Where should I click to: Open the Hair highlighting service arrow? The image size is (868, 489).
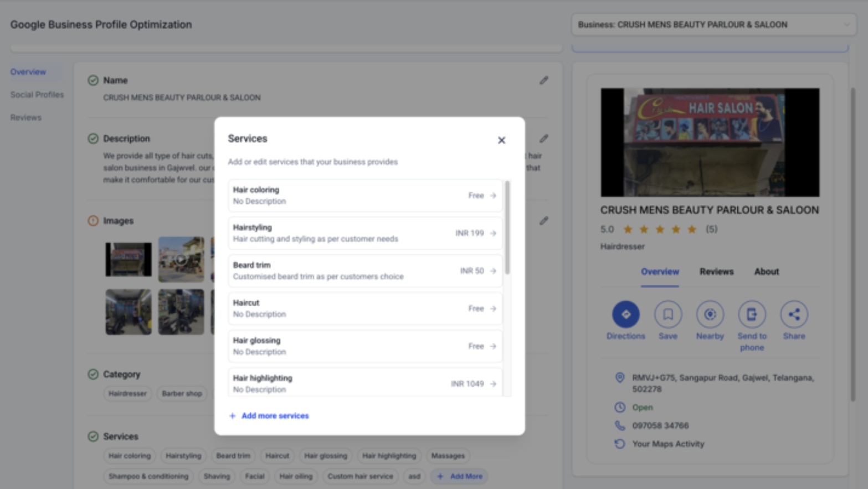click(x=493, y=384)
